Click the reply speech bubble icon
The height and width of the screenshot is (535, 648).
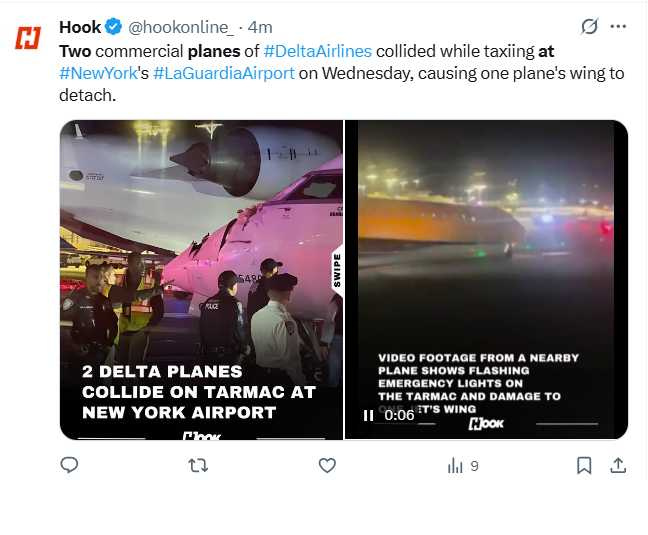point(69,465)
